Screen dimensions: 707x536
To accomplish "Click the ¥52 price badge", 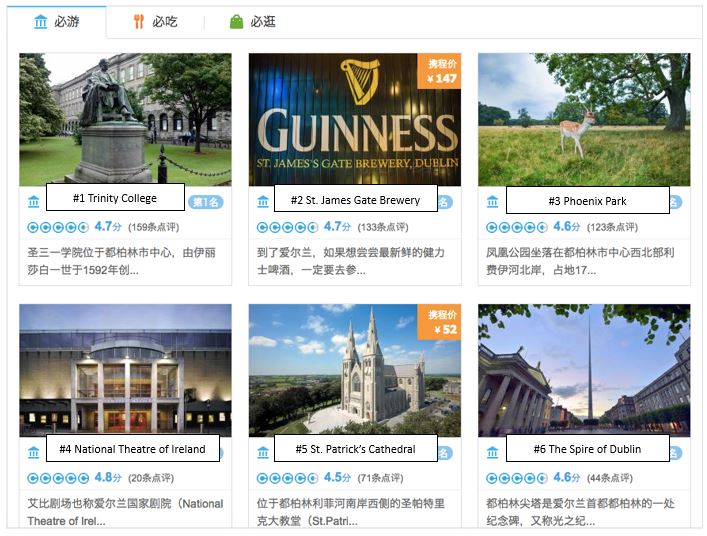I will click(x=440, y=322).
